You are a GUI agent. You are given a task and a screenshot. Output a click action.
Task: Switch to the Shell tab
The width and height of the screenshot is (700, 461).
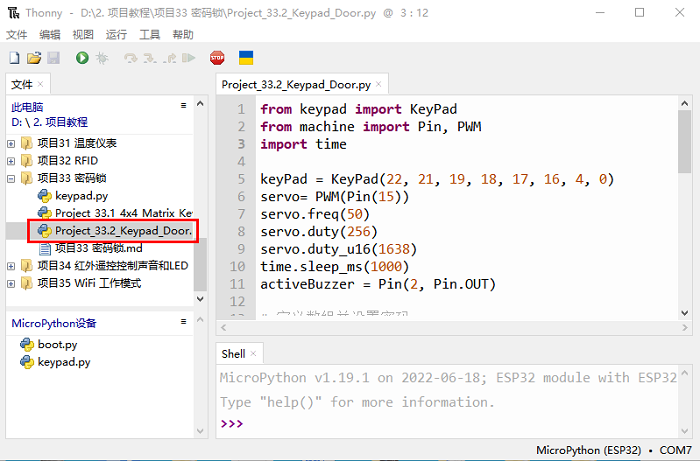pos(233,353)
